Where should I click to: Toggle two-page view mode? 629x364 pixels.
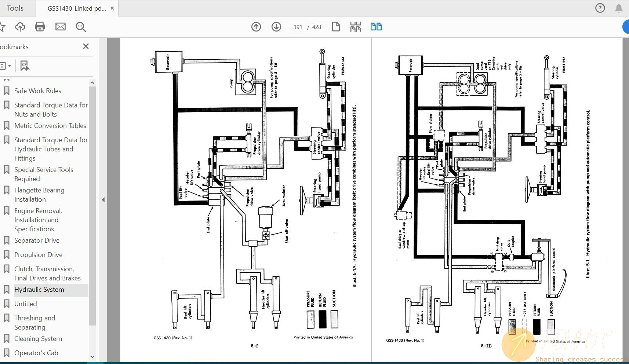376,27
